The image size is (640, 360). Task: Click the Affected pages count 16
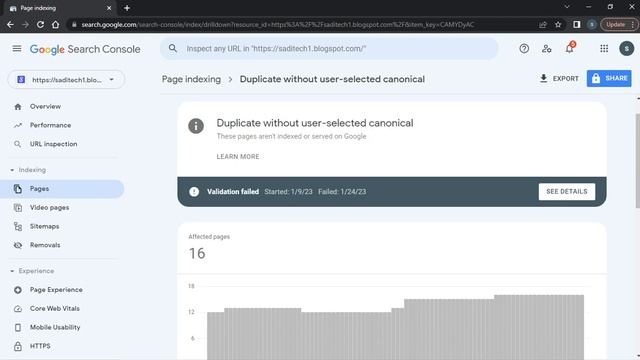(197, 253)
